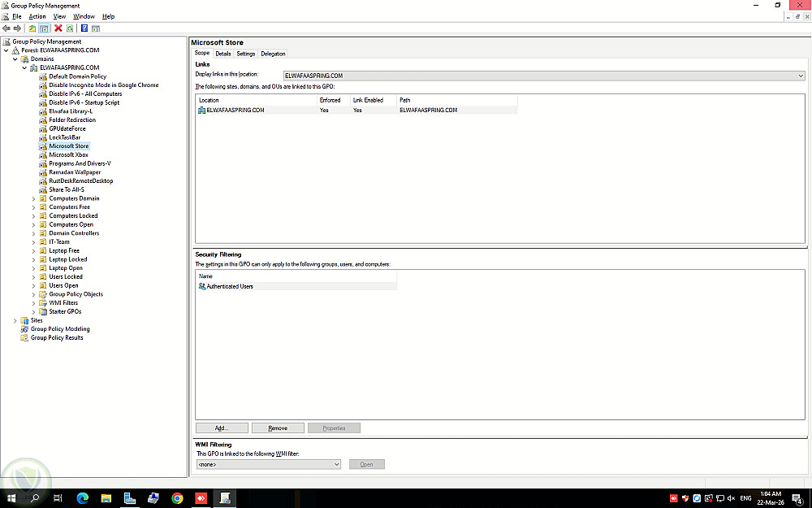
Task: Refresh using the green arrow toolbar icon
Action: pyautogui.click(x=70, y=28)
